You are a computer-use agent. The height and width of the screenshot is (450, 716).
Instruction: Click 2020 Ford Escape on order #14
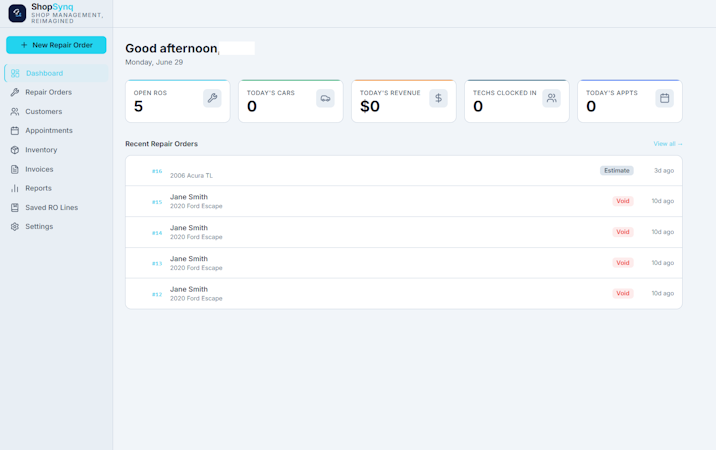pos(196,237)
